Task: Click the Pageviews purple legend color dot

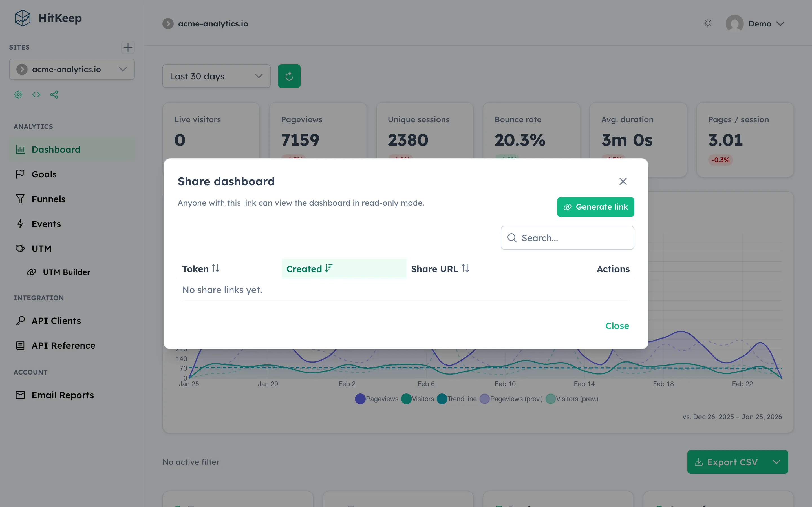Action: pyautogui.click(x=359, y=399)
